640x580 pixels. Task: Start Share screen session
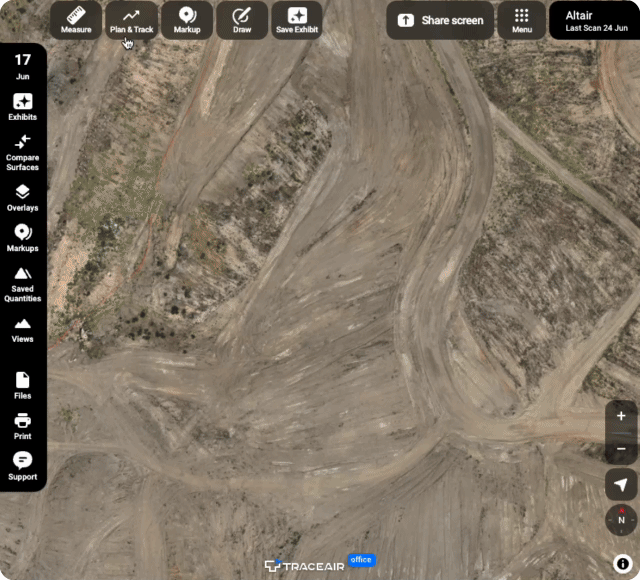440,20
